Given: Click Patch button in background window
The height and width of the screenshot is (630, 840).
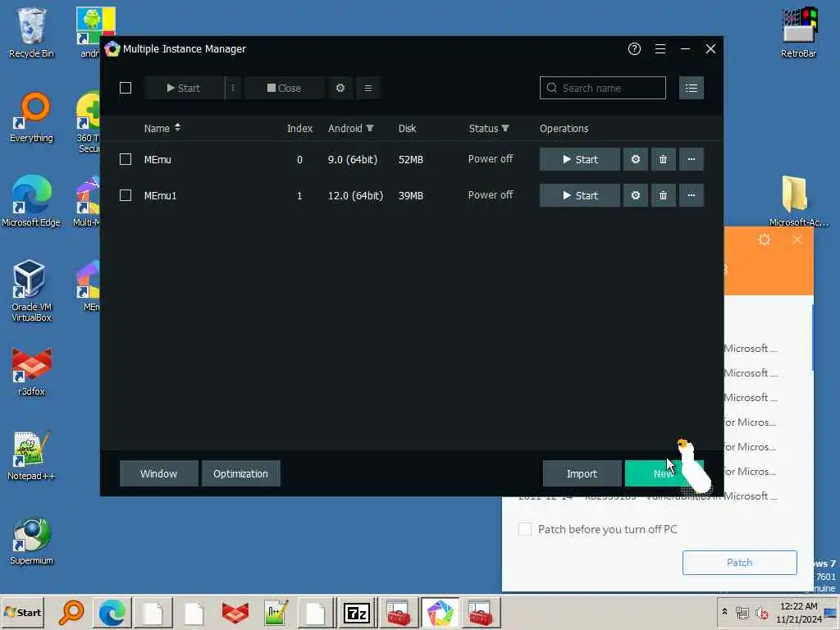Looking at the screenshot, I should pos(739,563).
